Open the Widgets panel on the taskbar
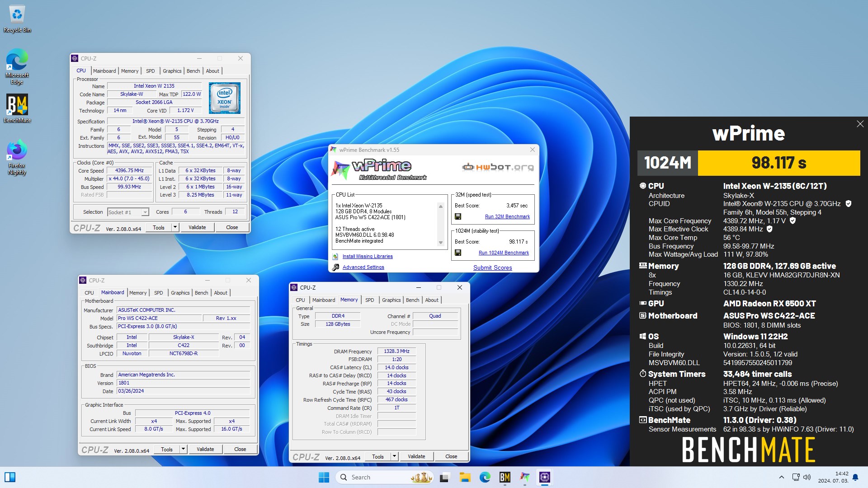Image resolution: width=868 pixels, height=488 pixels. (x=10, y=477)
